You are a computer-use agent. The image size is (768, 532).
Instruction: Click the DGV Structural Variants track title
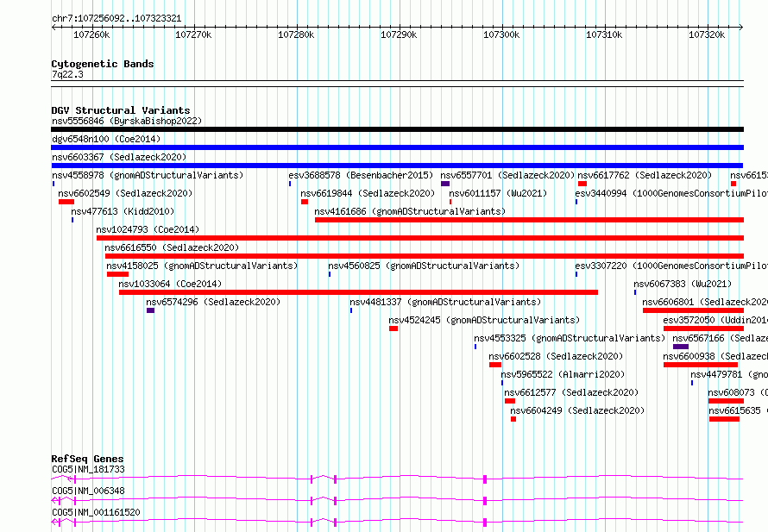121,110
